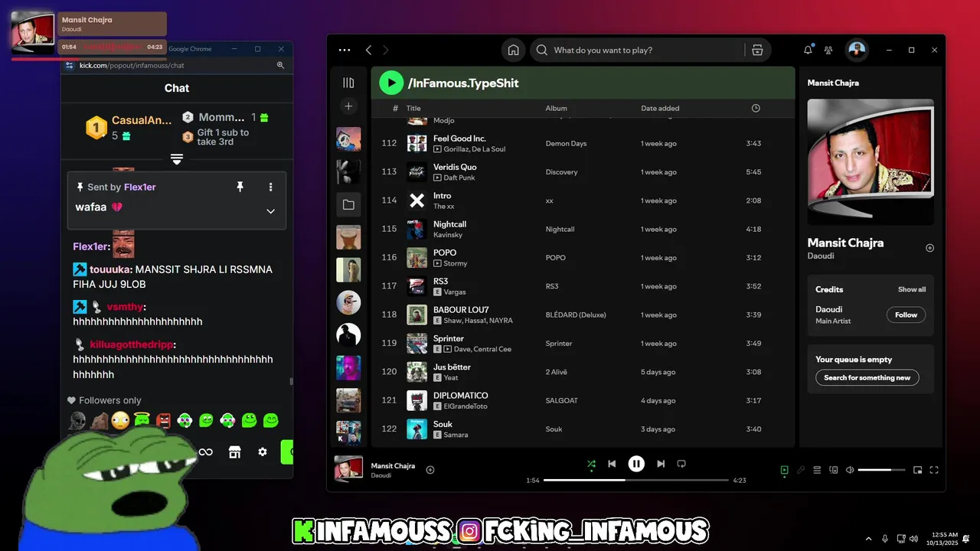The width and height of the screenshot is (980, 551).
Task: Expand Your Library sidebar in Spotify
Action: 348,83
